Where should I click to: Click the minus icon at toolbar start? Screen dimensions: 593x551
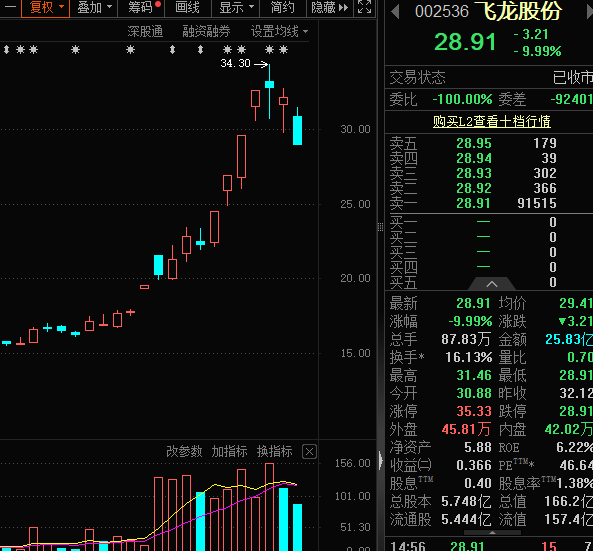point(10,7)
